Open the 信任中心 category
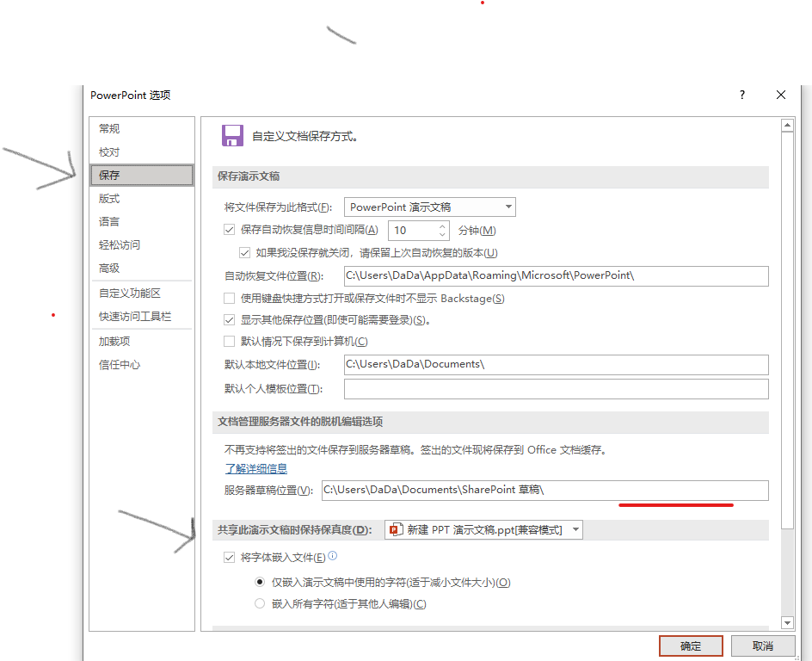Viewport: 812px width, 661px height. click(120, 365)
